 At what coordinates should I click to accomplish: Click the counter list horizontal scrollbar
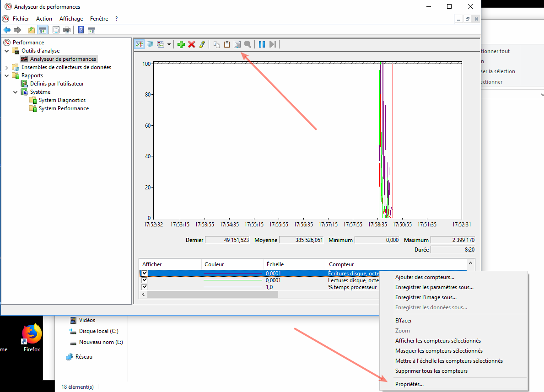point(212,295)
